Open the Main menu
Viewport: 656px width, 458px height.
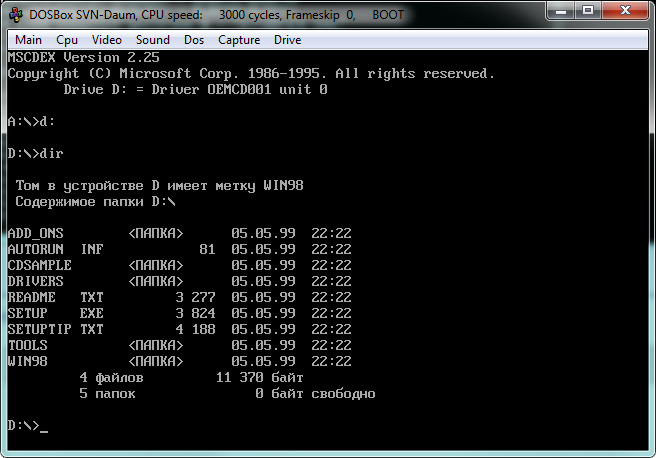pos(28,40)
